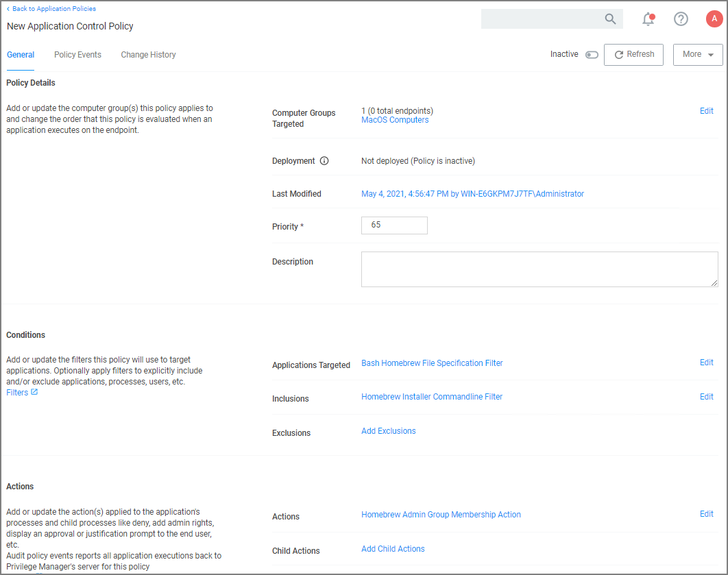Open the Change History tab
728x575 pixels.
(148, 55)
